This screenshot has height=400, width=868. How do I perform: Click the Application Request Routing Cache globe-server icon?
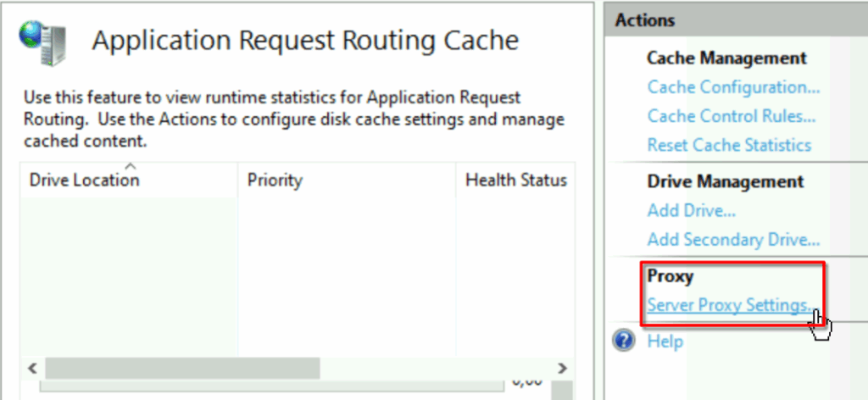(42, 42)
